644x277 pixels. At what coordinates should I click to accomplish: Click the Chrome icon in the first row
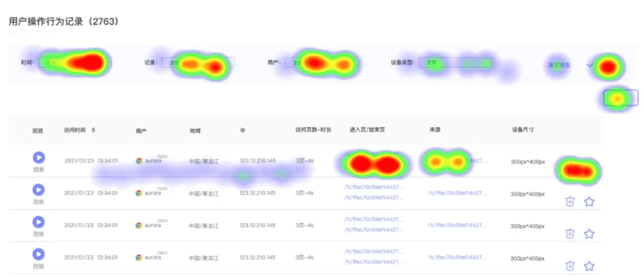pos(139,161)
